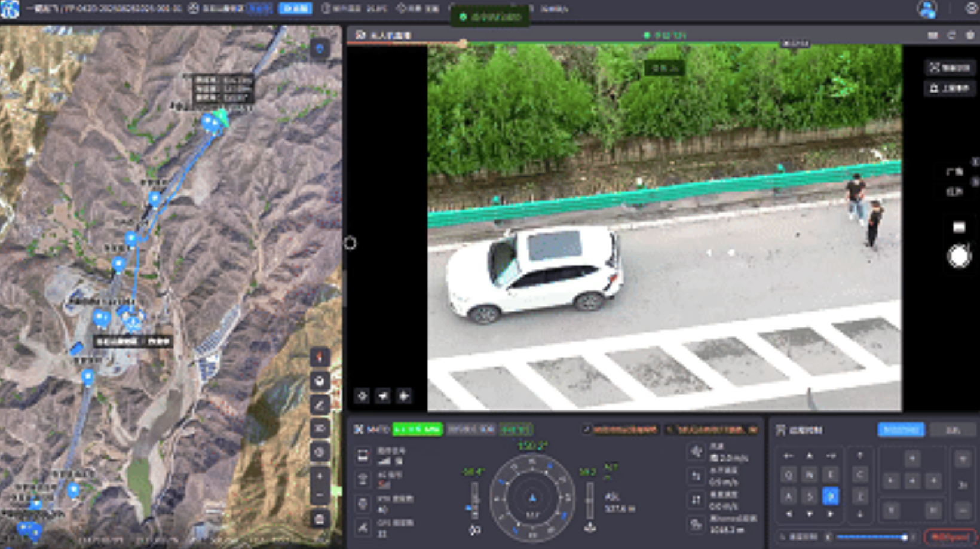Adjust the altitude vertical slider right of compass
The height and width of the screenshot is (549, 980).
590,501
